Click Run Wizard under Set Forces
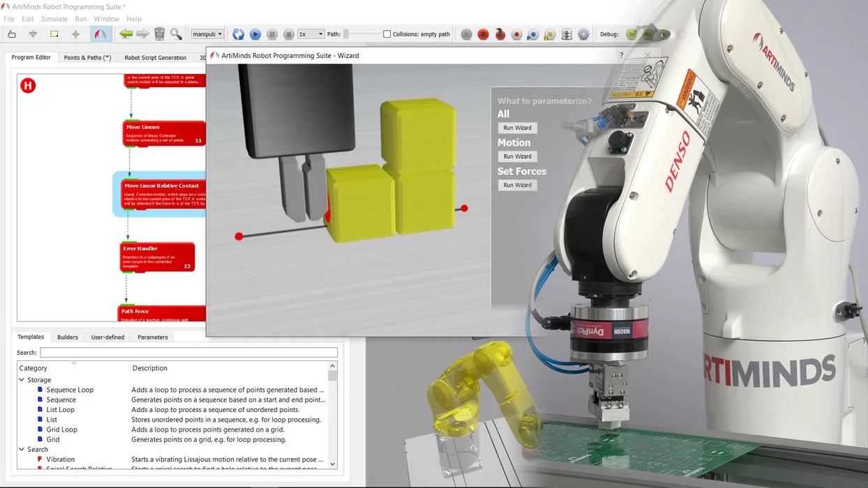 pos(517,185)
